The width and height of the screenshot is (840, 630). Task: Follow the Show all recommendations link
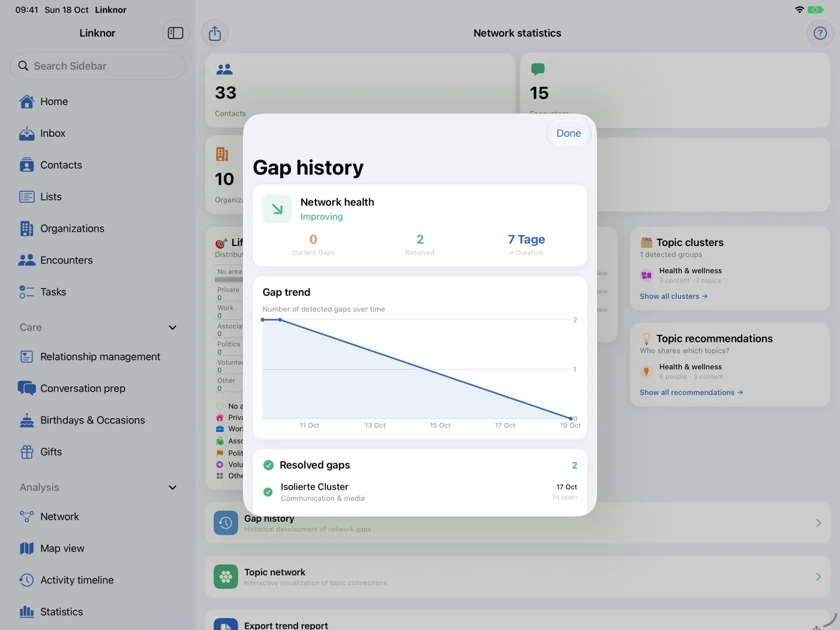click(x=691, y=392)
